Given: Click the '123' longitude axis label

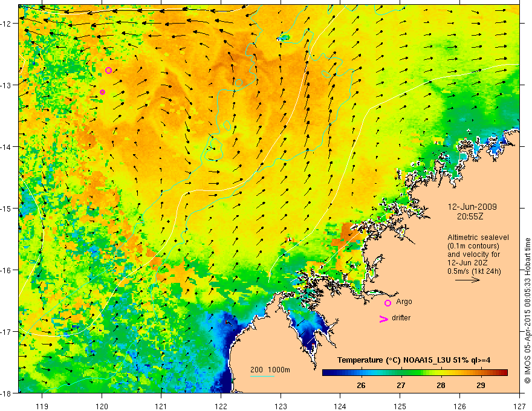Looking at the screenshot, I should click(281, 406).
